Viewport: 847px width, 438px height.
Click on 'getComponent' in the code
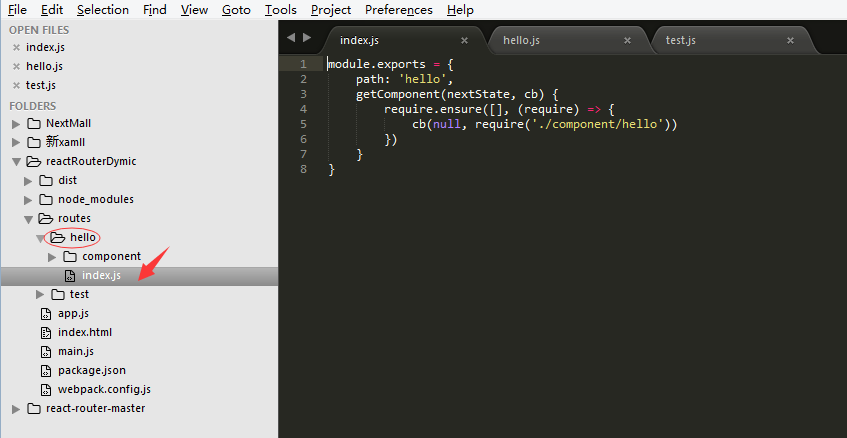398,95
